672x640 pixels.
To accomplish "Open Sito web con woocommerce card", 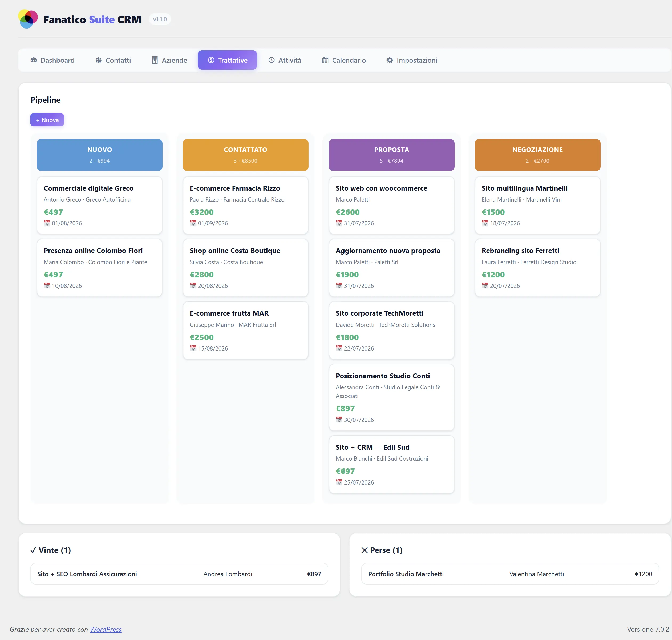I will tap(391, 205).
